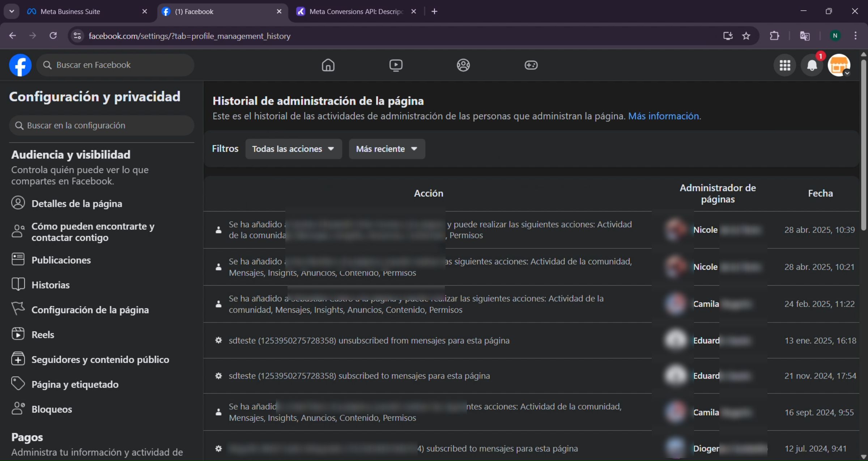The height and width of the screenshot is (461, 868).
Task: Reload the page with the refresh icon
Action: click(53, 35)
